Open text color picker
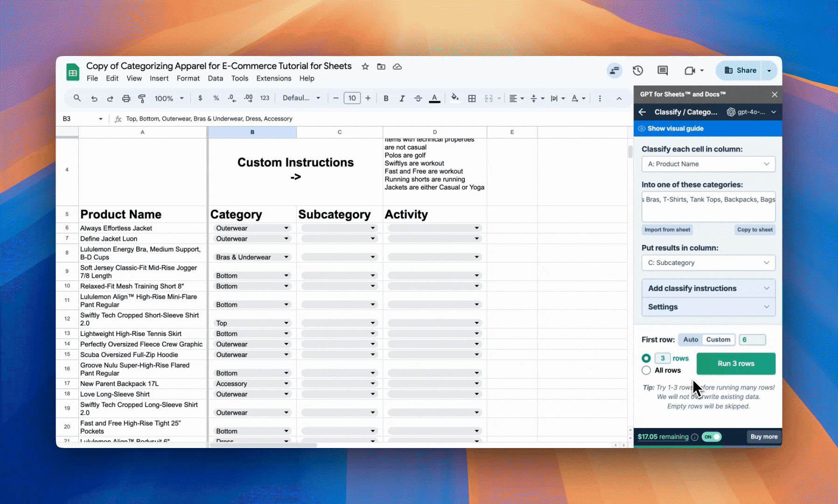838x504 pixels. [x=434, y=98]
